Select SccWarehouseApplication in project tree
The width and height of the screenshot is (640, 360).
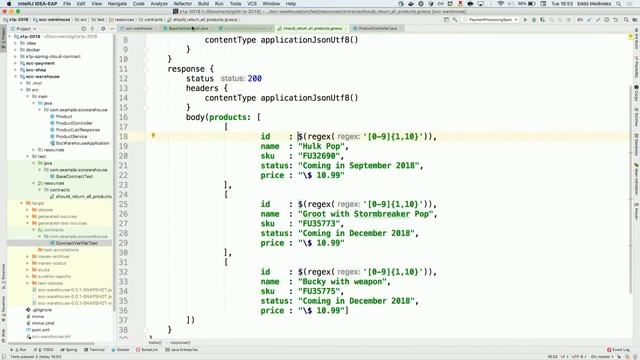[x=82, y=143]
